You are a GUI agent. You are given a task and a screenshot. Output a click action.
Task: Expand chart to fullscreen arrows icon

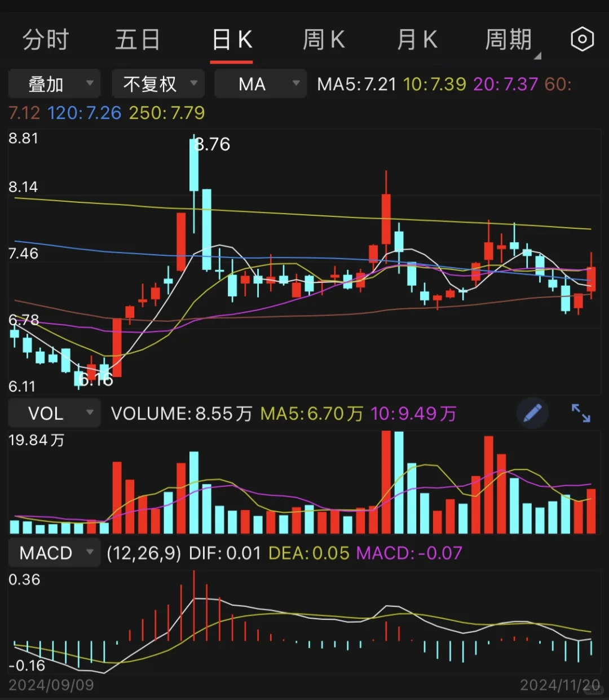581,413
